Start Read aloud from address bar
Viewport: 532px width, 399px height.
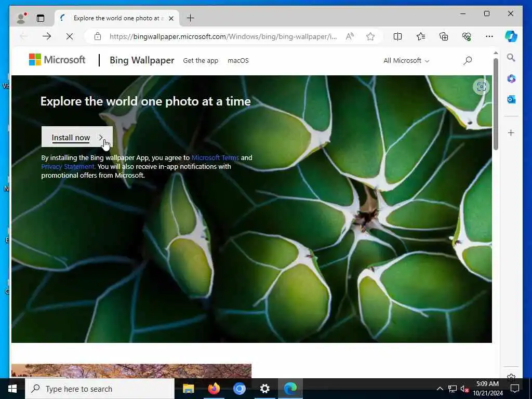pyautogui.click(x=350, y=36)
